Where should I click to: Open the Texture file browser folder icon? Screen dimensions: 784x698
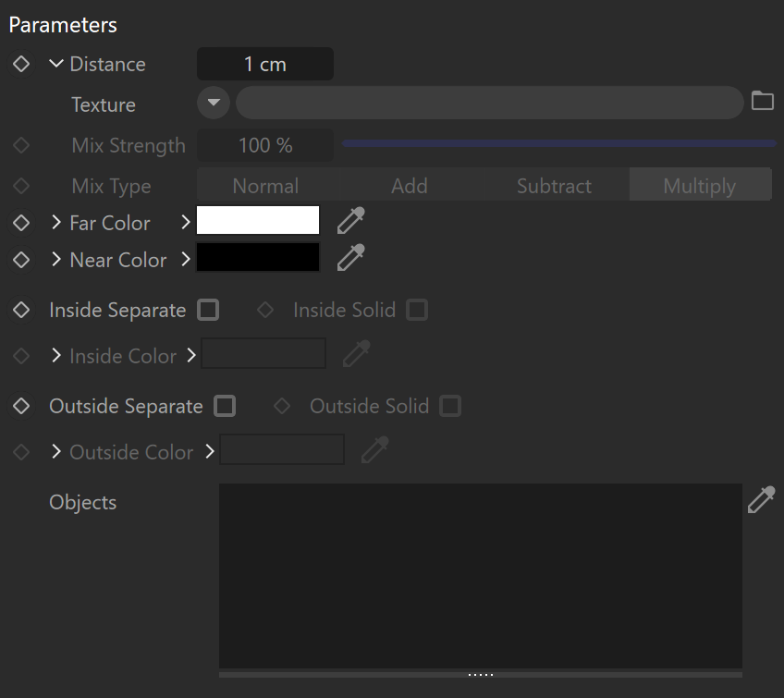[763, 101]
